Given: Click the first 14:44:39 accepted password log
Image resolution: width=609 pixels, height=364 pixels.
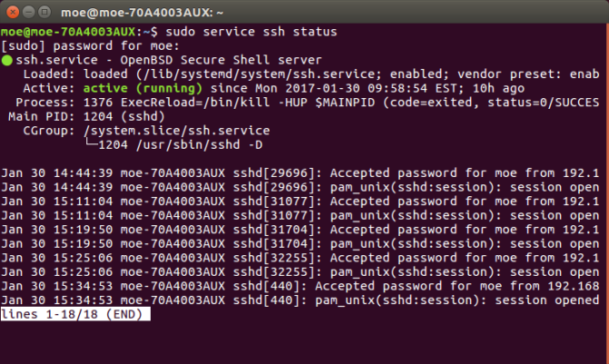Looking at the screenshot, I should coord(300,172).
